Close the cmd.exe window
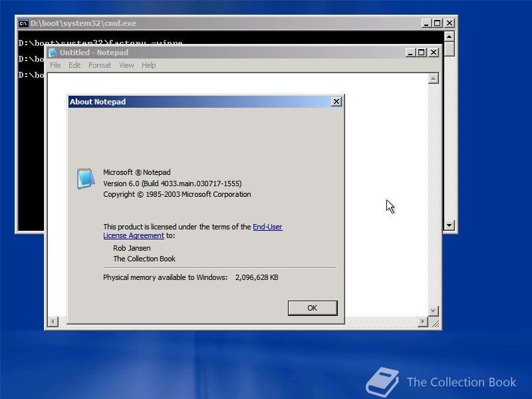This screenshot has height=399, width=532. coord(450,23)
